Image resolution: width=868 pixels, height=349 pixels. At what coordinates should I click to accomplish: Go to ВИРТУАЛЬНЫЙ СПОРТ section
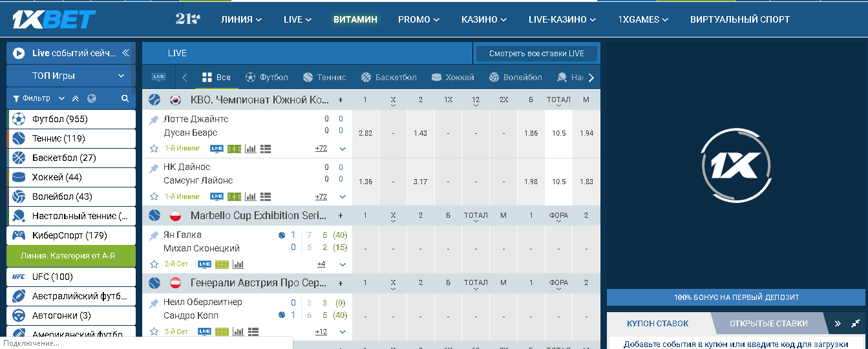point(740,19)
